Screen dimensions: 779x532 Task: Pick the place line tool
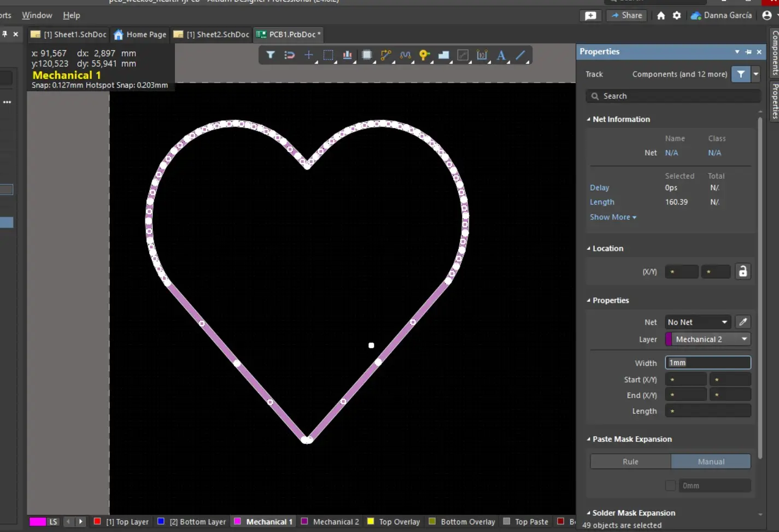pyautogui.click(x=520, y=55)
